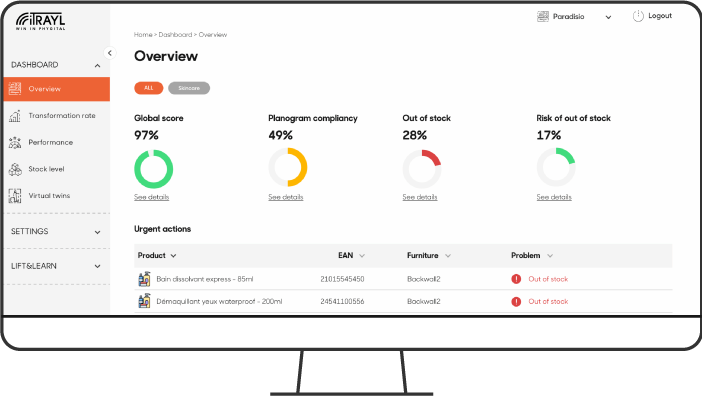Select the Skincare filter pill
The height and width of the screenshot is (396, 702).
(189, 88)
